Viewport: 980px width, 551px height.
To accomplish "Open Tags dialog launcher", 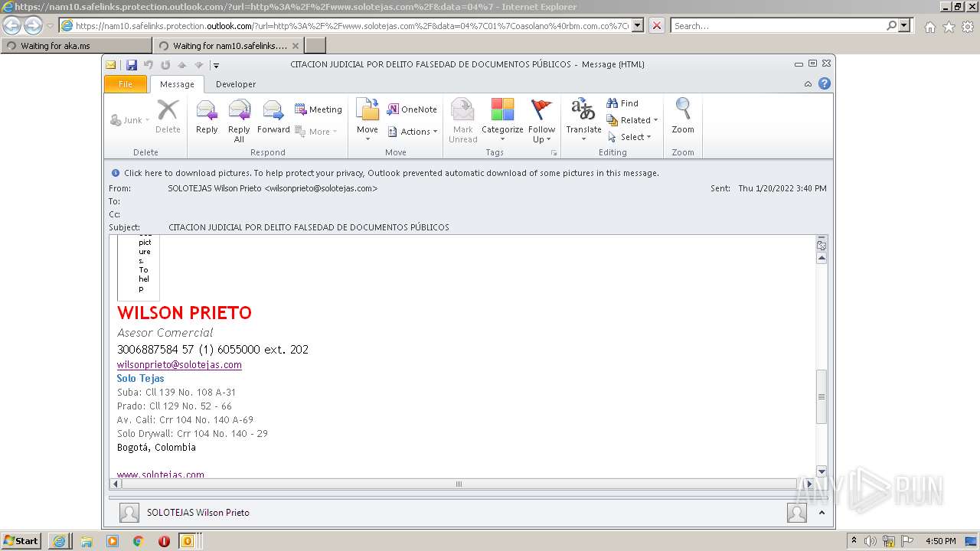I will click(x=554, y=153).
